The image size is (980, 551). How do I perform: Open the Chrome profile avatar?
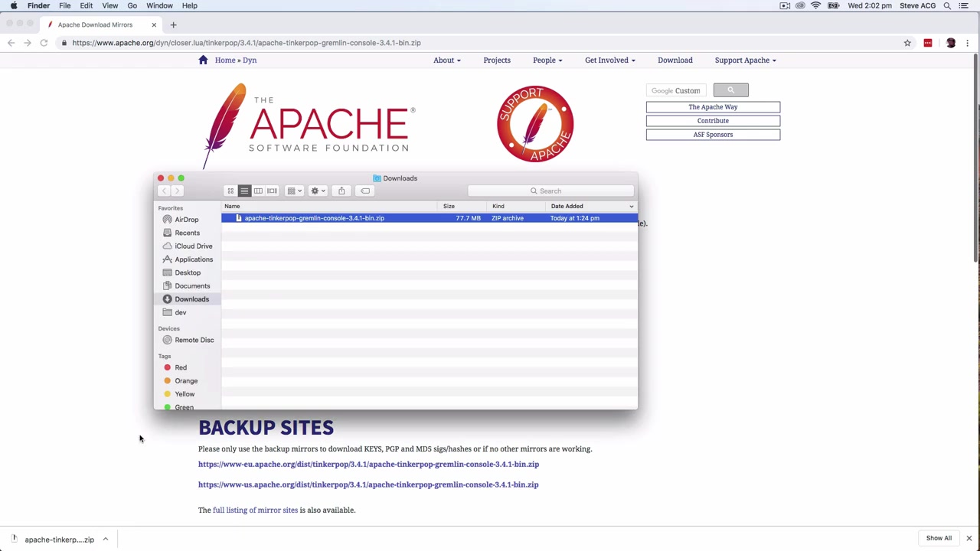[951, 43]
